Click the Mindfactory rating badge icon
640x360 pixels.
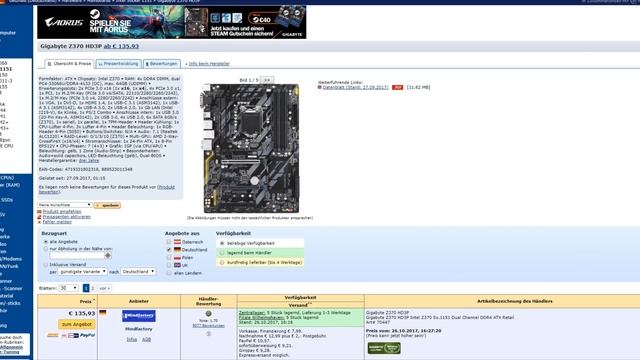coord(209,313)
